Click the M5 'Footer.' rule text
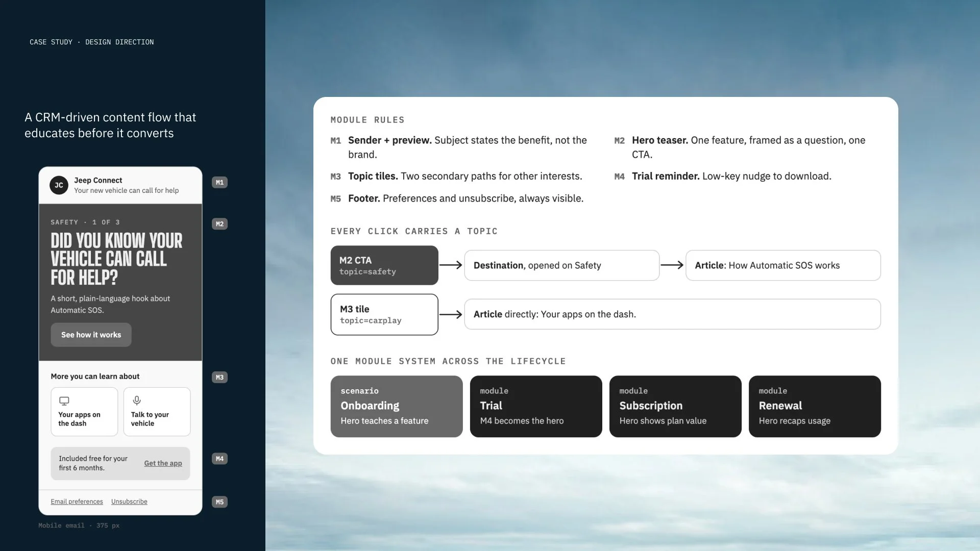This screenshot has height=551, width=980. [x=465, y=198]
